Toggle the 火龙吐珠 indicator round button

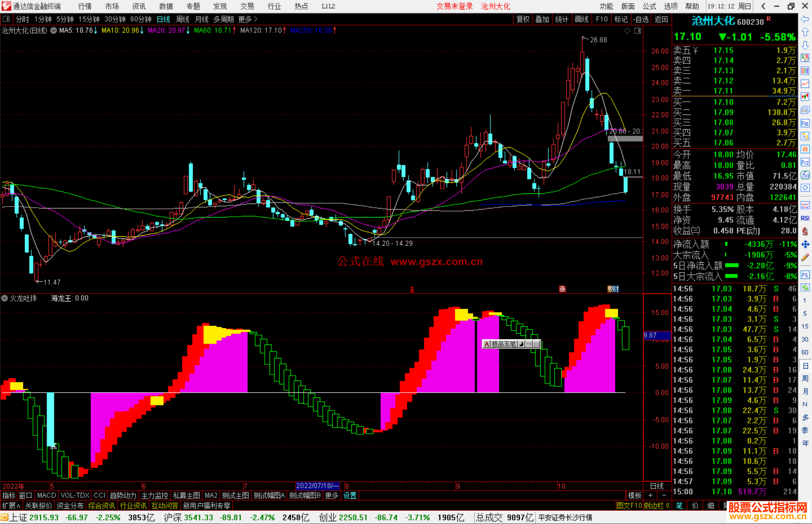click(x=5, y=298)
